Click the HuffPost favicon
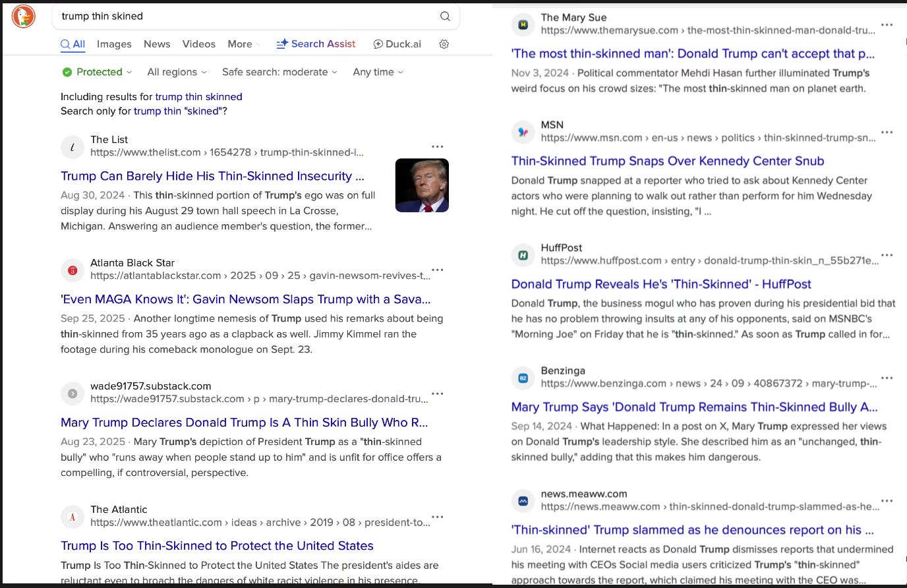Screen dimensions: 907x588 (523, 255)
